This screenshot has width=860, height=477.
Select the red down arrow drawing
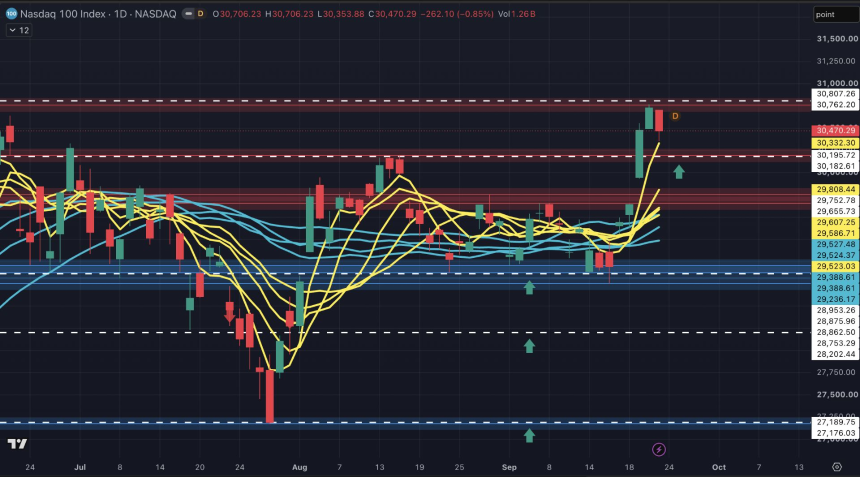[229, 316]
